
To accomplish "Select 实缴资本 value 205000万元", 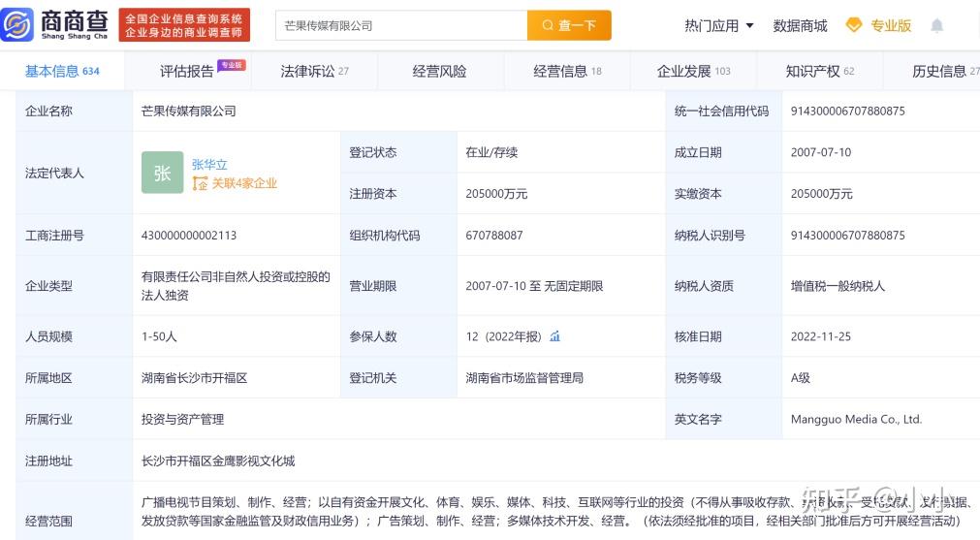I will (x=821, y=194).
